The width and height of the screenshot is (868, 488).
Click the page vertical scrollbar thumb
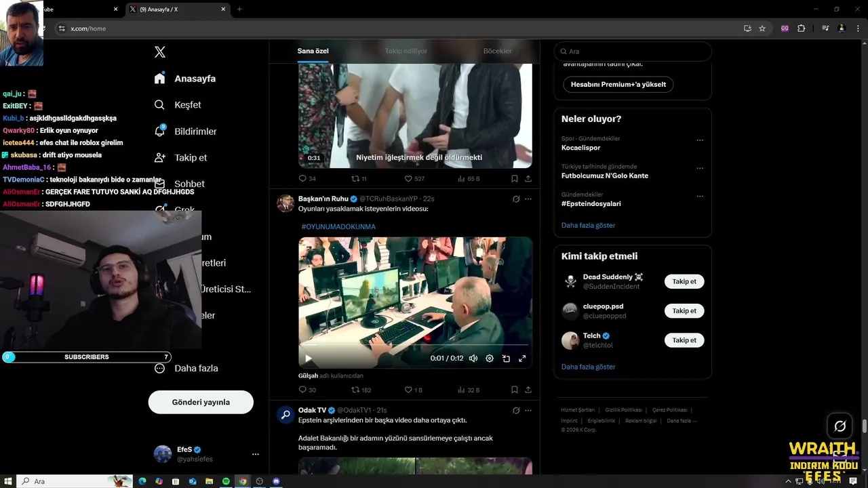864,427
